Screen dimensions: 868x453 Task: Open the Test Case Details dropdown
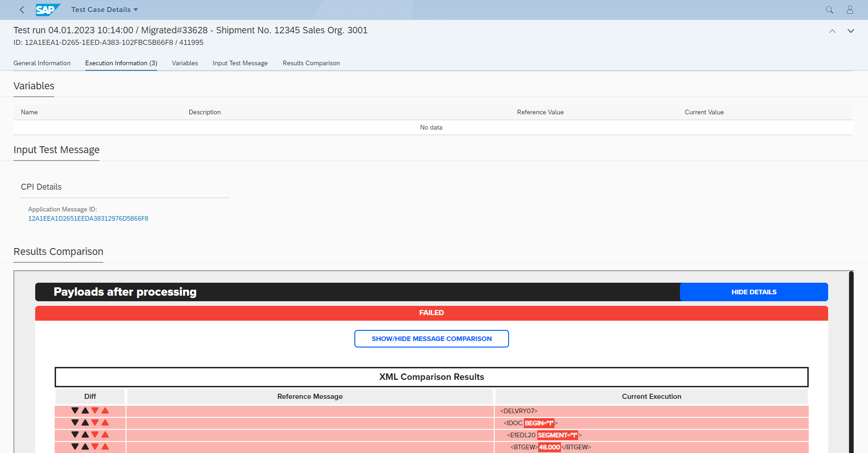click(105, 10)
